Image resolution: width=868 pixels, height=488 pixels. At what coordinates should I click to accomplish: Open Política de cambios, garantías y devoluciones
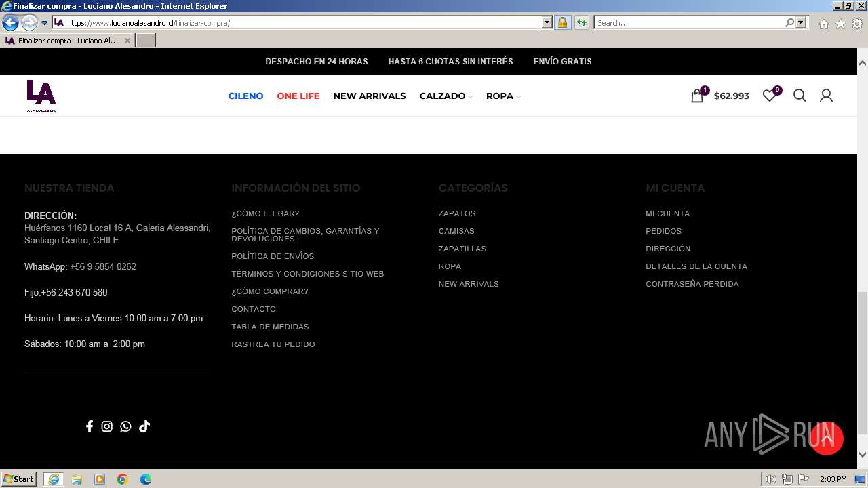(x=305, y=235)
